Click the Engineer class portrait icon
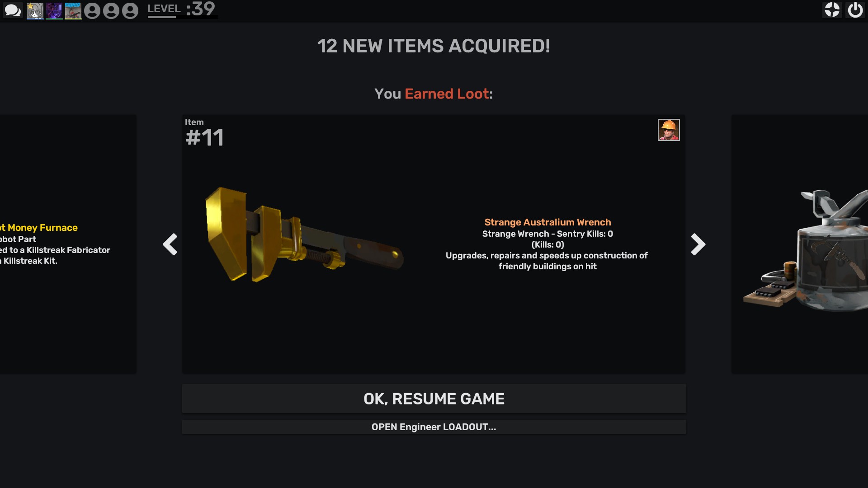 [669, 130]
